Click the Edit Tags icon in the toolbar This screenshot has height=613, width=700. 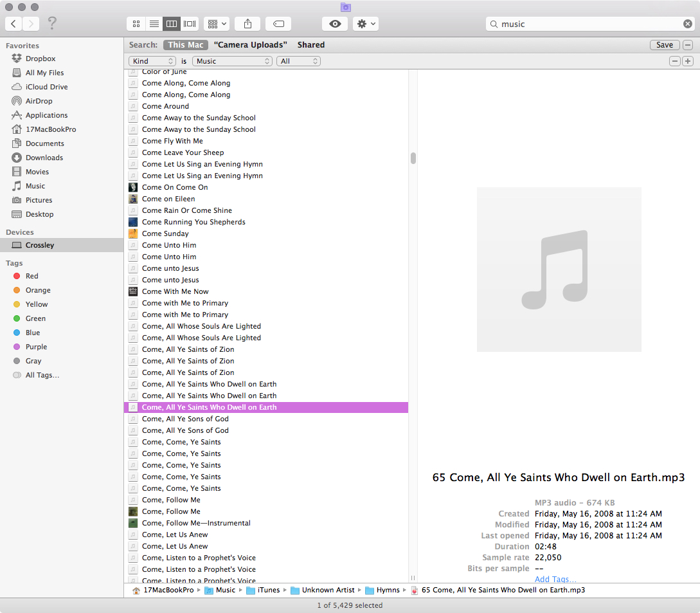278,24
